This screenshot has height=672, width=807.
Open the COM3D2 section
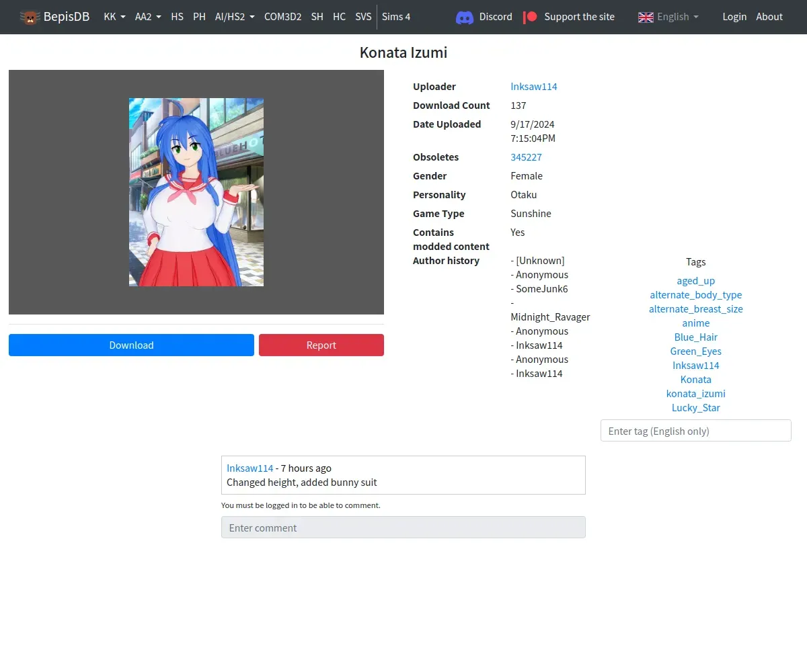(x=282, y=17)
